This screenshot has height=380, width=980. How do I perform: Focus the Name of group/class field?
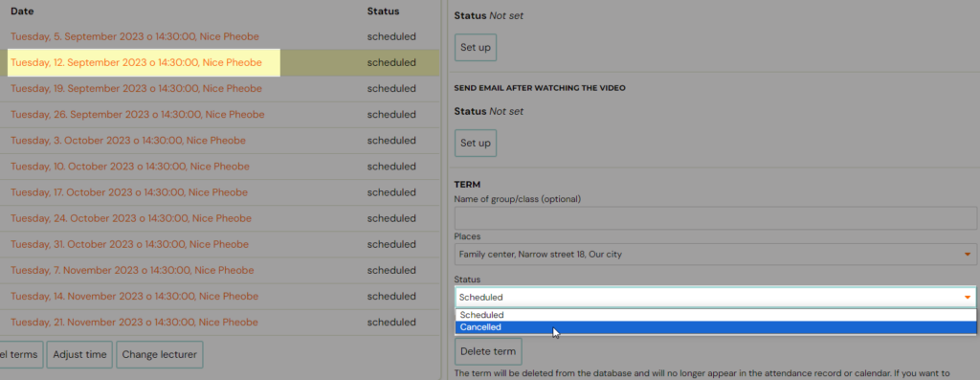715,219
